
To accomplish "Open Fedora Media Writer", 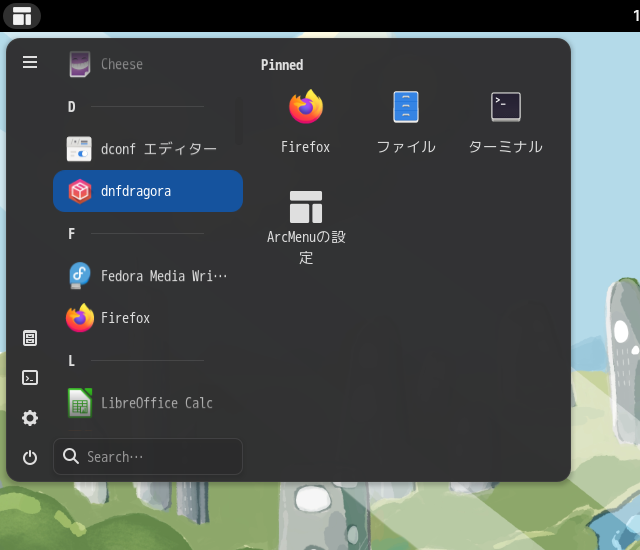I will [x=148, y=276].
